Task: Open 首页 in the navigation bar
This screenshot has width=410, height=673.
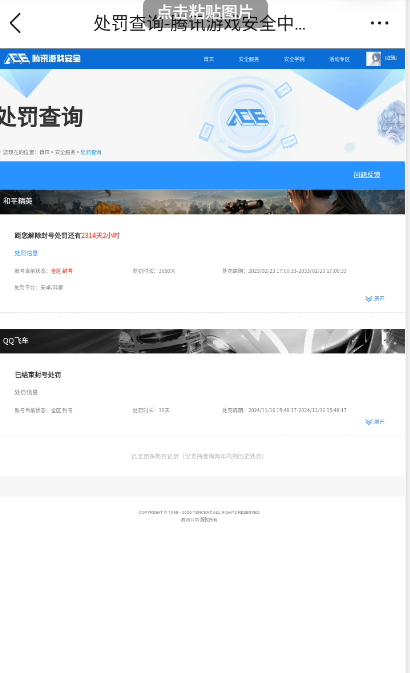Action: 209,59
